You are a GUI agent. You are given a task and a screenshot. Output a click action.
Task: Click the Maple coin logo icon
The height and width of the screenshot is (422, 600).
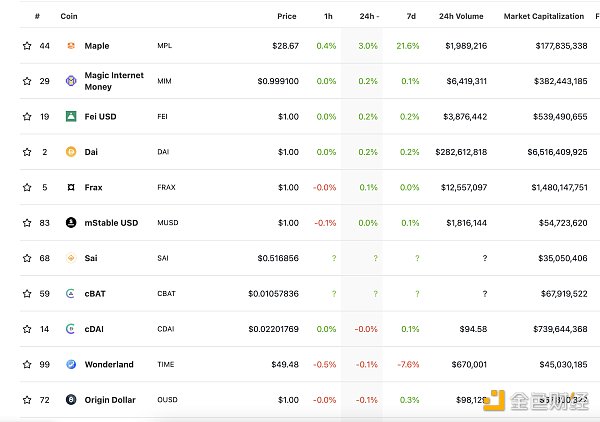[71, 46]
